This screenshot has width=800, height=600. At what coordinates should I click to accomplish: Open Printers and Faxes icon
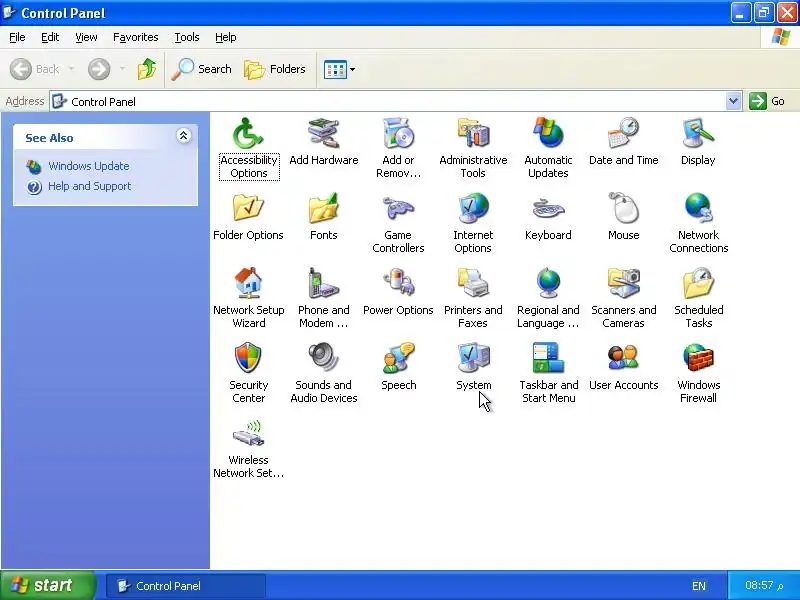click(x=473, y=283)
